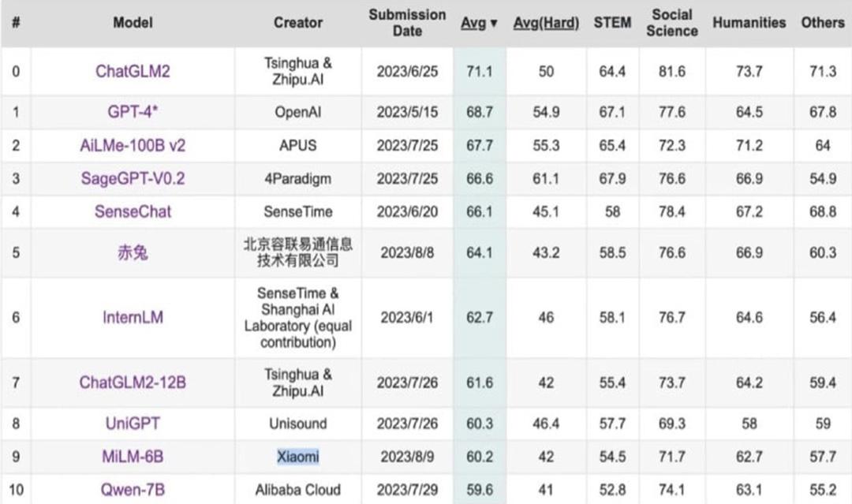The width and height of the screenshot is (852, 504).
Task: Click the 2023/7/29 submission date cell
Action: 407,490
